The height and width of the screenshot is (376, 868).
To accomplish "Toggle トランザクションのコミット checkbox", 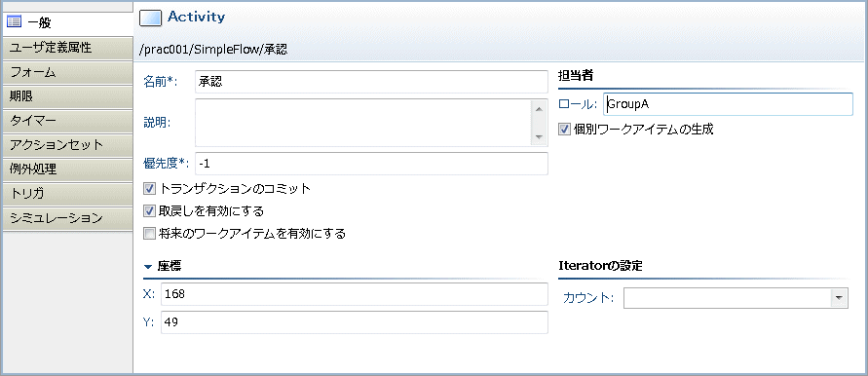I will [x=149, y=189].
